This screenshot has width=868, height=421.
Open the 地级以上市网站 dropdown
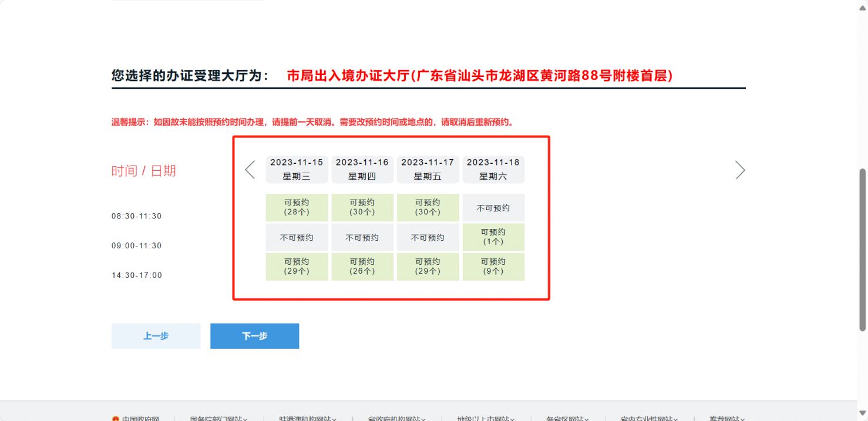pyautogui.click(x=486, y=419)
